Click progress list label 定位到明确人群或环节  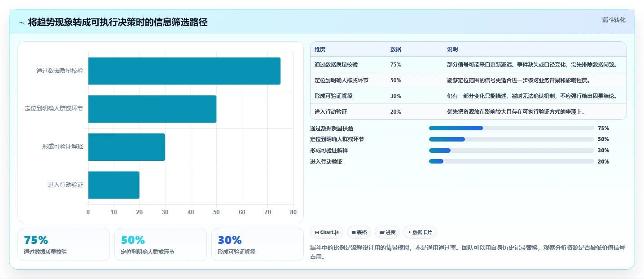click(x=337, y=139)
